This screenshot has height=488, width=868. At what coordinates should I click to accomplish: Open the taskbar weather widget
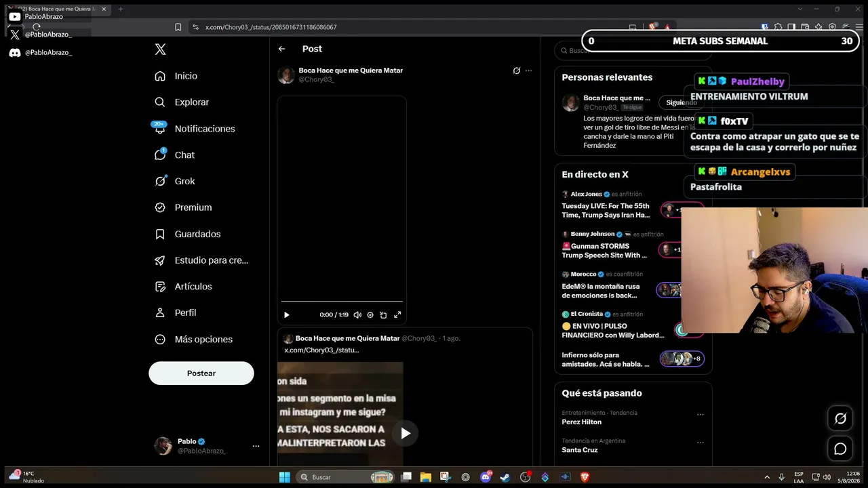(26, 477)
